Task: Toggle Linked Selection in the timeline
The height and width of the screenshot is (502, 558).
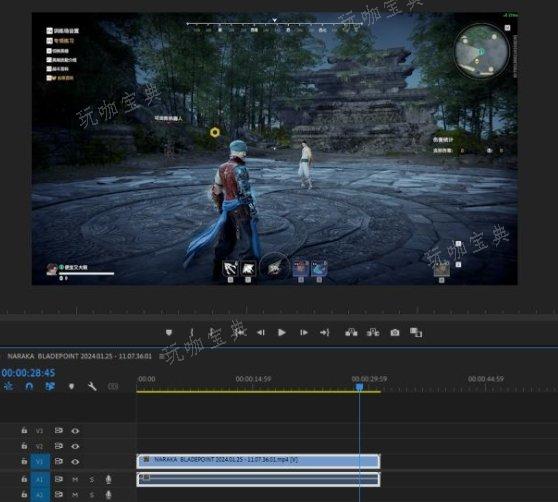Action: (x=50, y=386)
